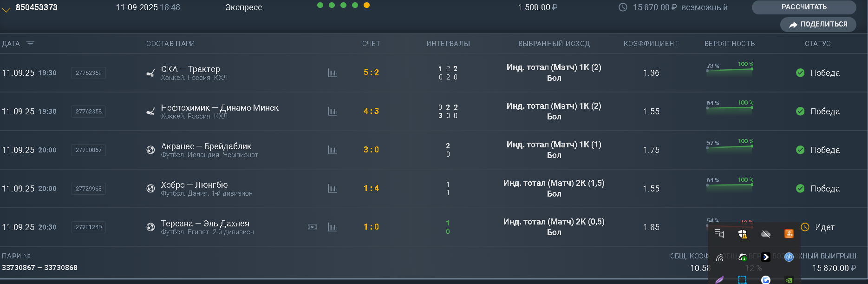The height and width of the screenshot is (284, 868).
Task: Click the probability graph for СКА – Трактор
Action: tap(729, 70)
